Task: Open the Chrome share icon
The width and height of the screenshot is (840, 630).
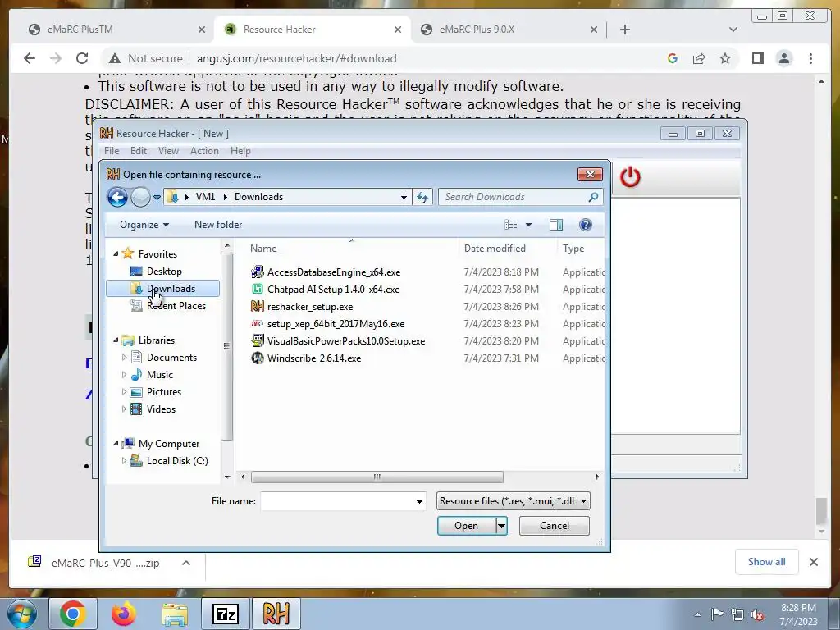Action: point(699,58)
